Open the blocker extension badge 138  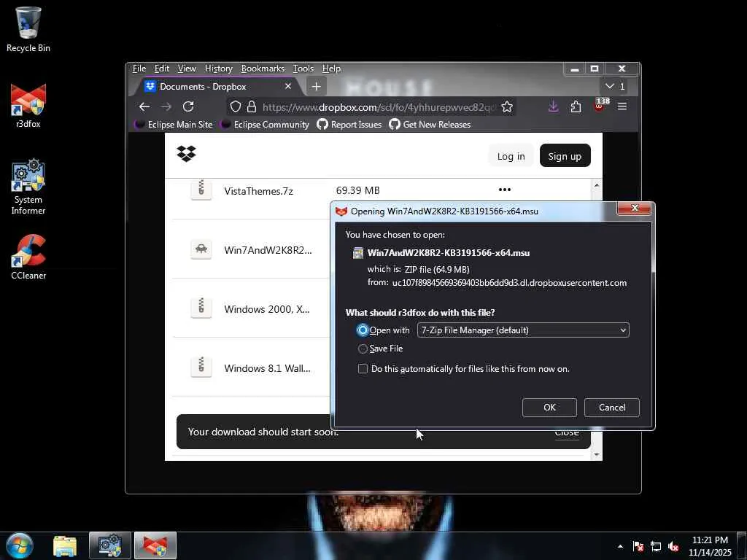click(x=600, y=105)
